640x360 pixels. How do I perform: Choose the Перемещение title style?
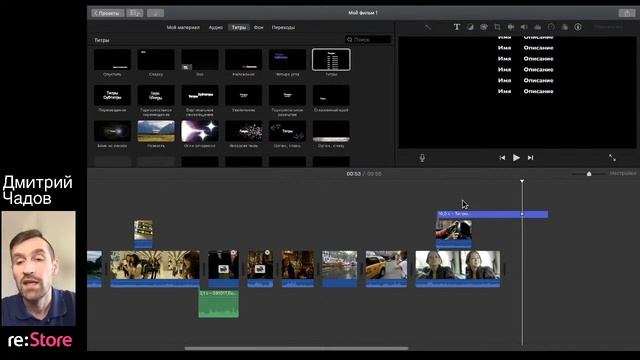112,95
